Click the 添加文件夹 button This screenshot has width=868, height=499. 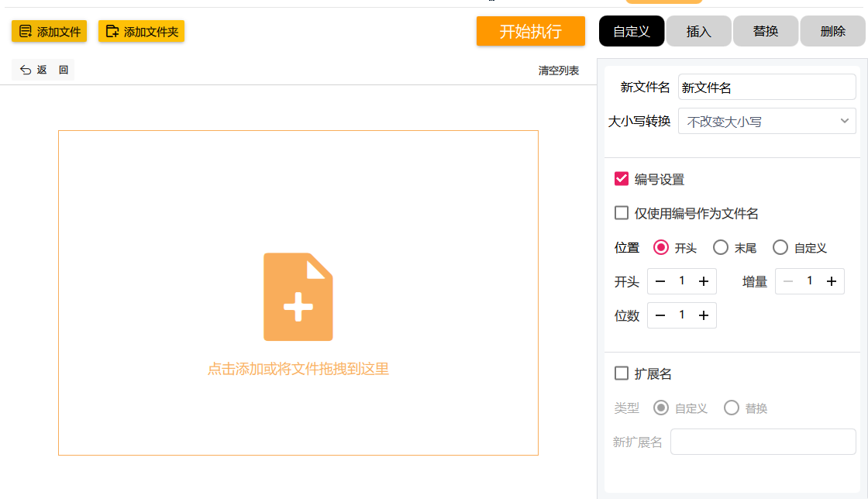point(141,32)
